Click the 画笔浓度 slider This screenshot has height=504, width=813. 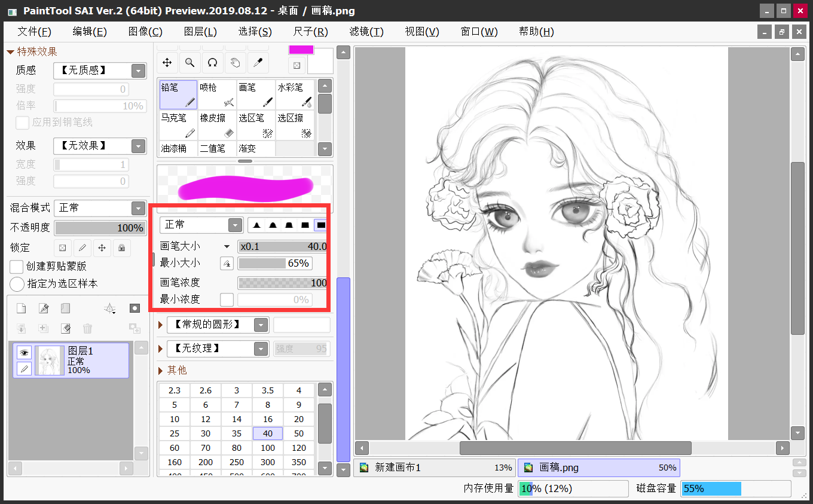pyautogui.click(x=283, y=283)
